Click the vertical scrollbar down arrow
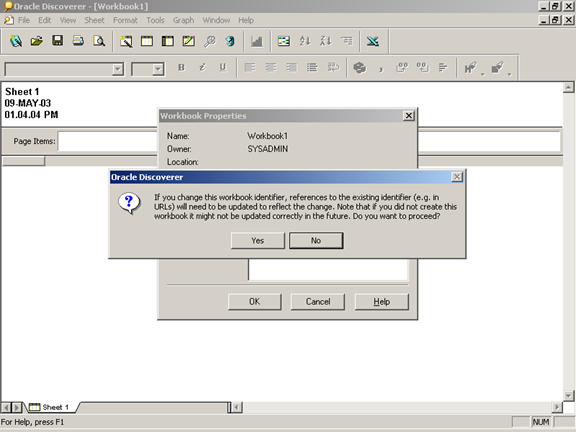Screen dimensions: 576x432 (568, 395)
